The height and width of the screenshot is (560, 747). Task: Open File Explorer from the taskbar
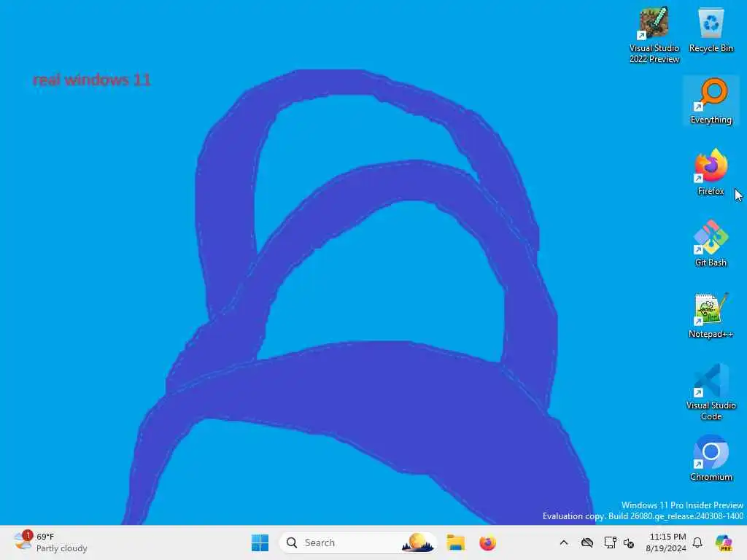tap(455, 542)
